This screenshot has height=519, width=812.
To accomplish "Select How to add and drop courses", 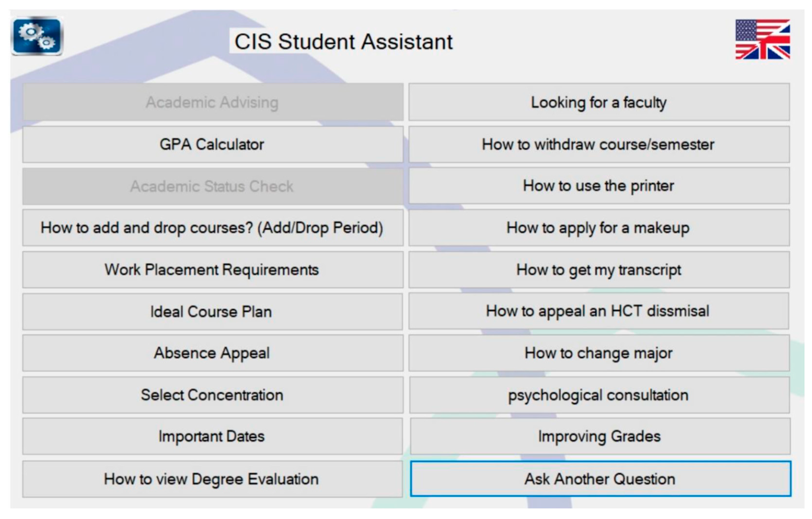I will (x=212, y=228).
